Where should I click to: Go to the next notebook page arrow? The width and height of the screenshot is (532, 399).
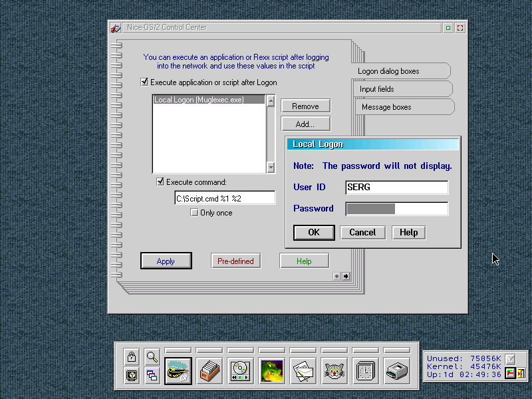[x=346, y=276]
